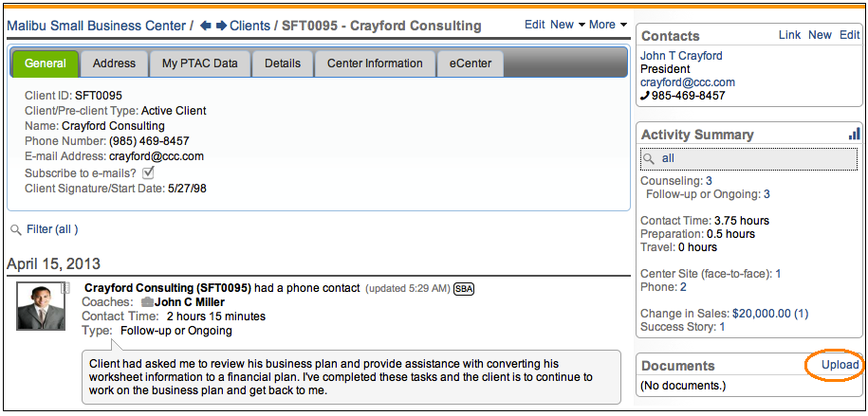Click the Filter magnifying glass icon

coord(16,229)
